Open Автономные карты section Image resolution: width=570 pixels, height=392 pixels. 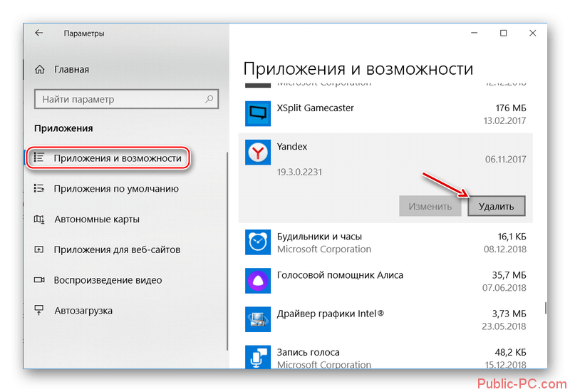[x=97, y=220]
